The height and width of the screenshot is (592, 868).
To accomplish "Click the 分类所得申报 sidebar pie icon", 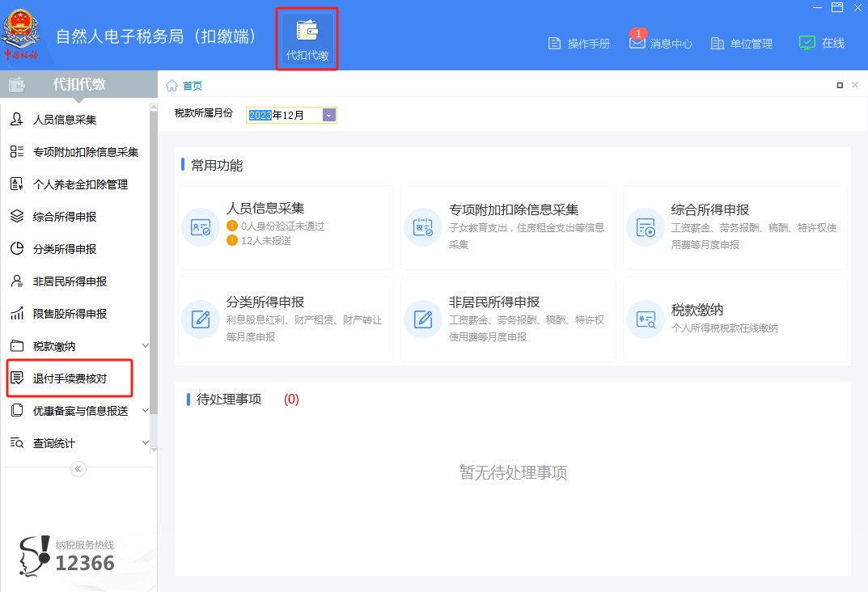I will [x=17, y=248].
